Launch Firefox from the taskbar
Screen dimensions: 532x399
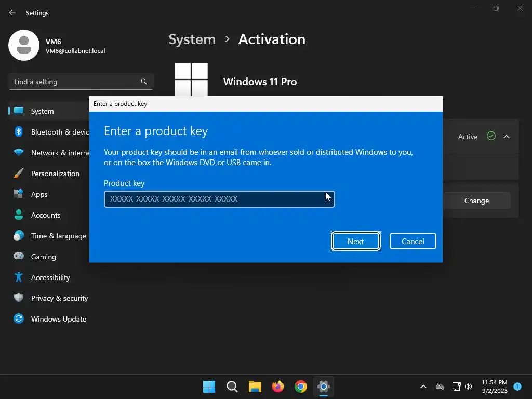(x=278, y=387)
